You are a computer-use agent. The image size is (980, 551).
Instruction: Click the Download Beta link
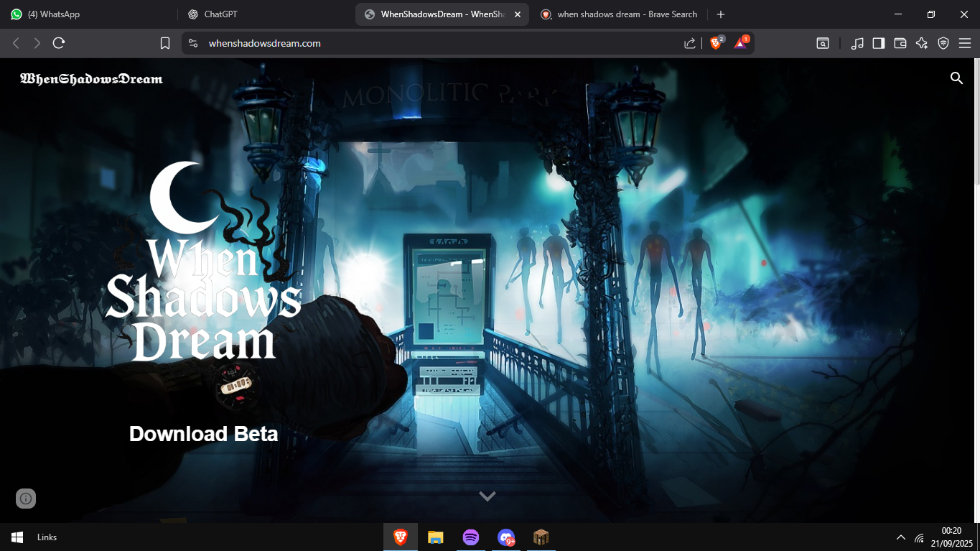pos(203,434)
